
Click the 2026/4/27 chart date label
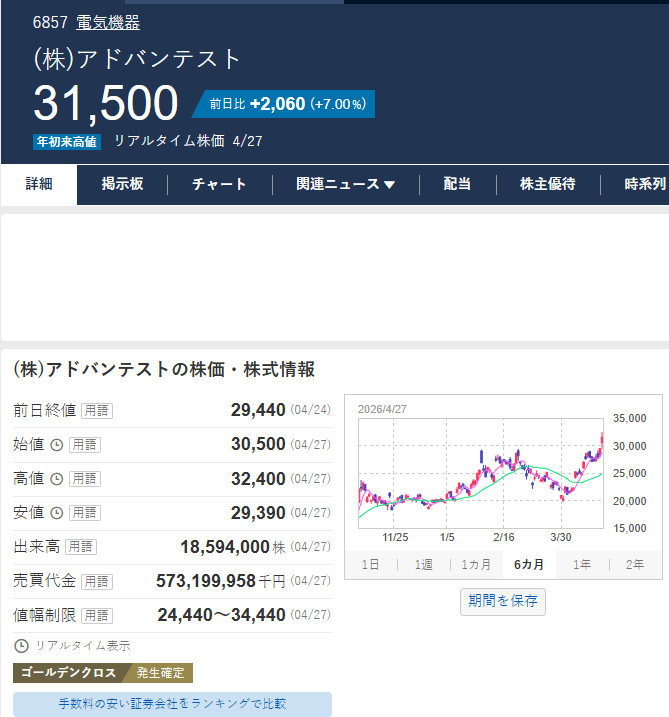[x=382, y=409]
